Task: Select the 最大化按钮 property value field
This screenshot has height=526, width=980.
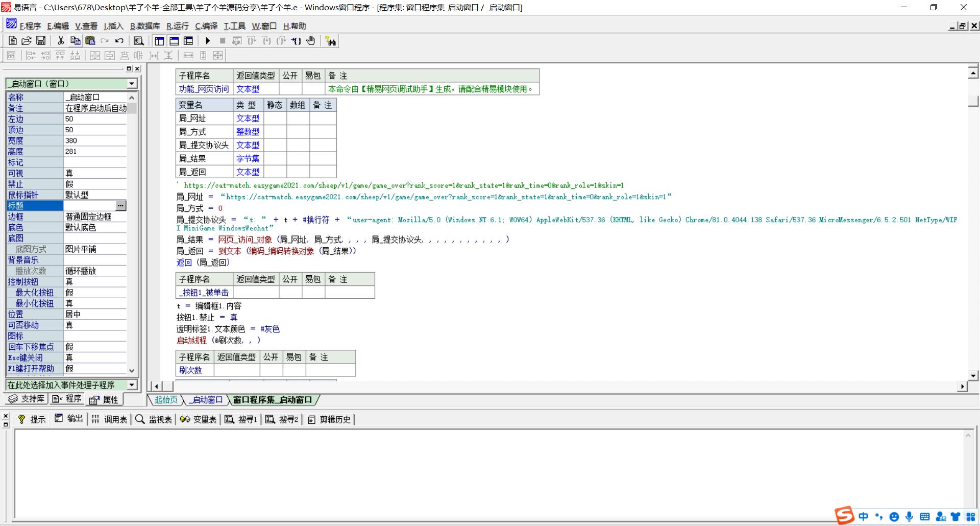Action: tap(95, 293)
